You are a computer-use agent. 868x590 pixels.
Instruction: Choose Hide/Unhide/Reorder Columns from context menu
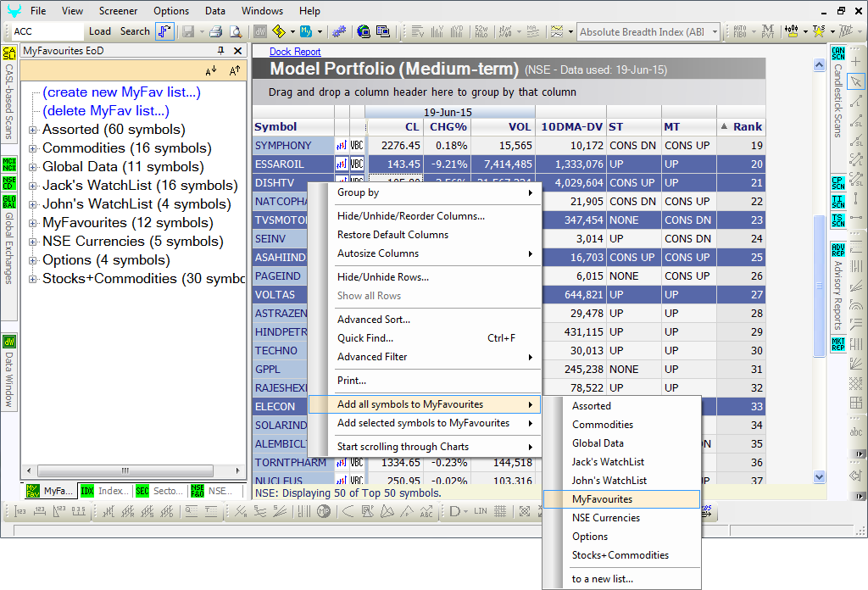(411, 216)
